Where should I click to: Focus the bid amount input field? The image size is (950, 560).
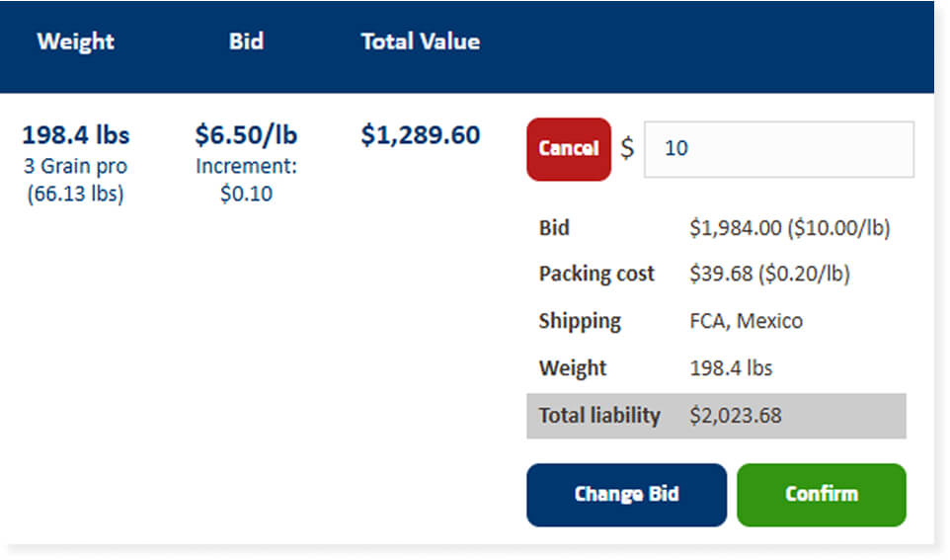click(x=778, y=149)
